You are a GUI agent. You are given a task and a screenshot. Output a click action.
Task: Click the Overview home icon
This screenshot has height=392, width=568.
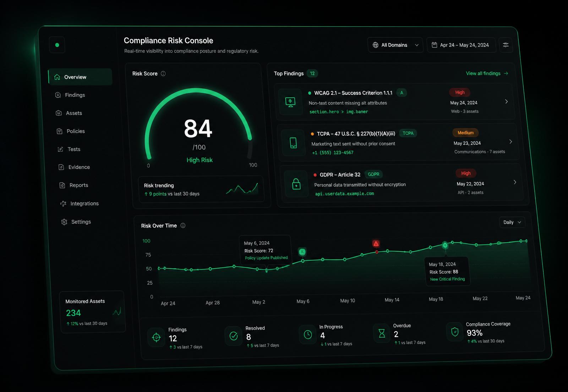click(x=57, y=77)
